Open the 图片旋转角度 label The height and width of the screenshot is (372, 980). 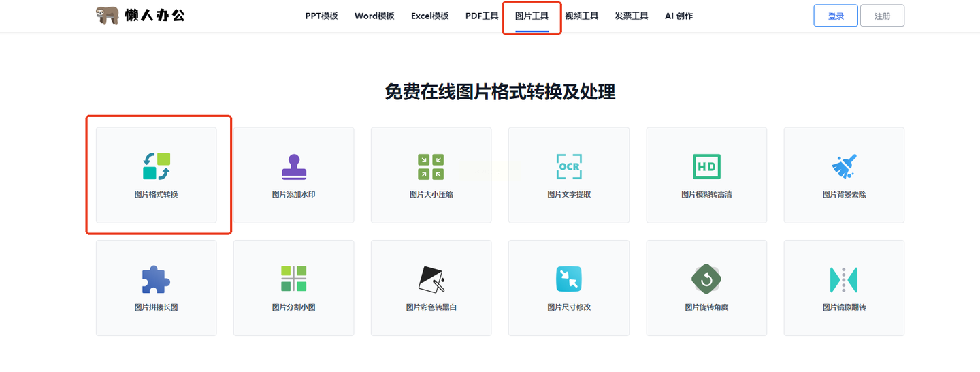point(706,307)
